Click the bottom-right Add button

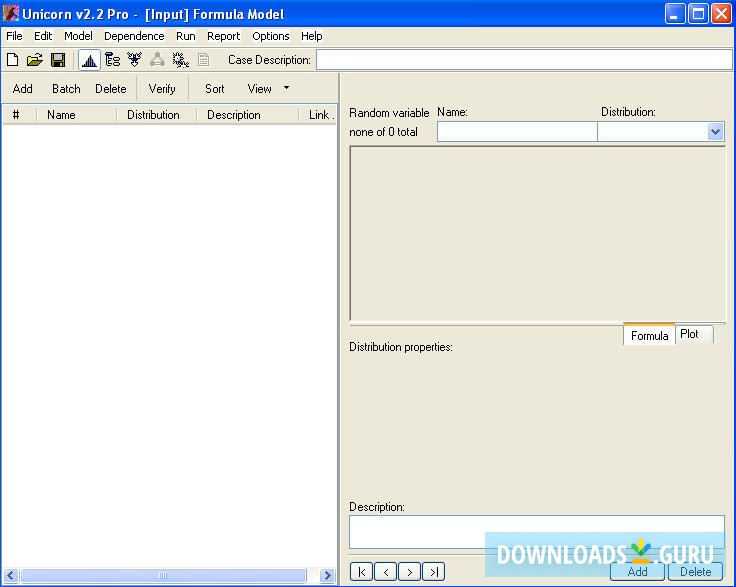[x=637, y=572]
